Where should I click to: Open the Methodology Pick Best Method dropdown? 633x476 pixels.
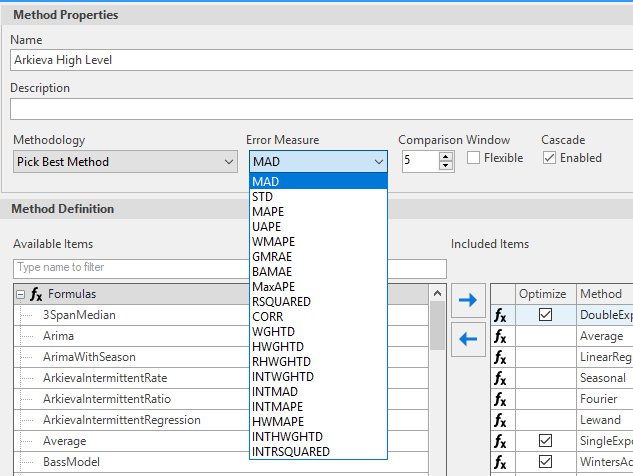(x=125, y=161)
